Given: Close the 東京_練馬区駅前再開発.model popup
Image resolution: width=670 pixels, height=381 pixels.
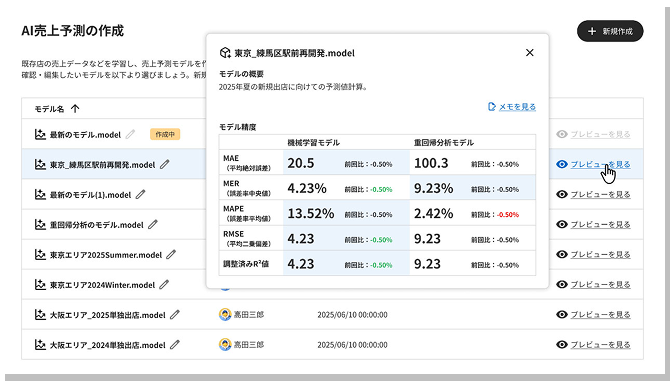Looking at the screenshot, I should 529,53.
